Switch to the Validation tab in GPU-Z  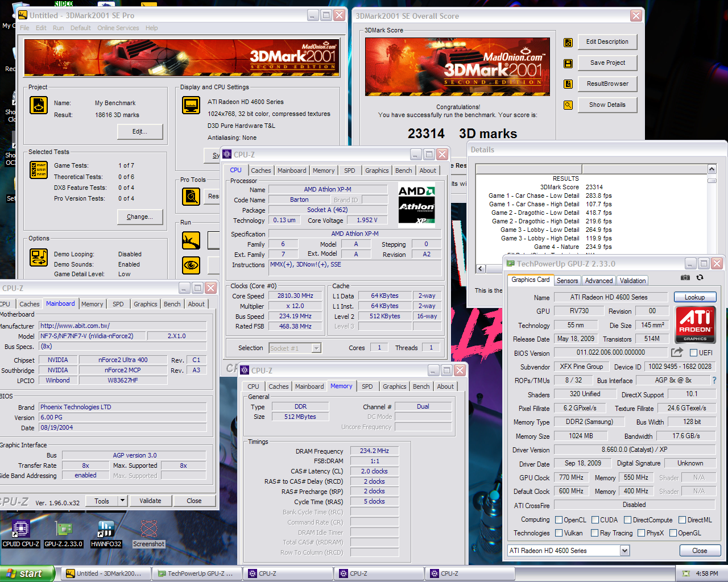(632, 281)
